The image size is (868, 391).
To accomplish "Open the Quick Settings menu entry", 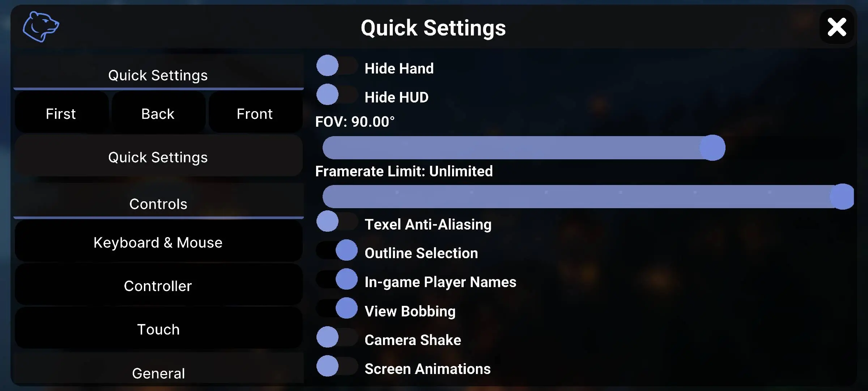I will pyautogui.click(x=158, y=157).
